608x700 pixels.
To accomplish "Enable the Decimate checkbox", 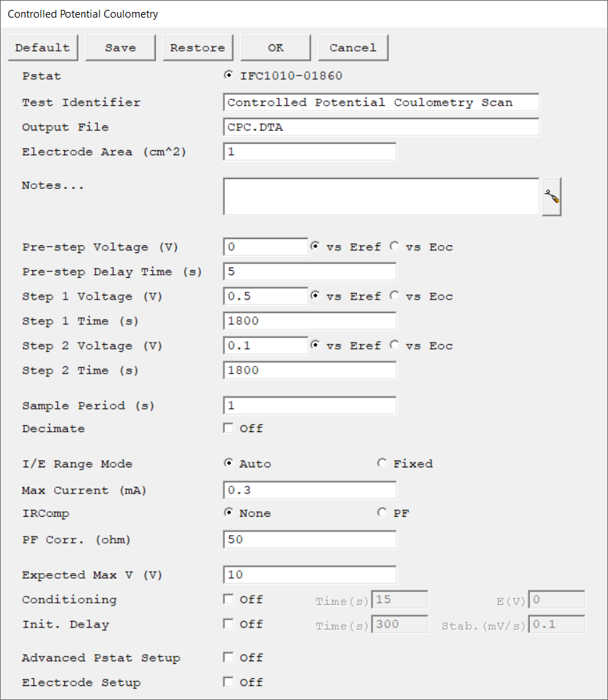I will (x=229, y=428).
